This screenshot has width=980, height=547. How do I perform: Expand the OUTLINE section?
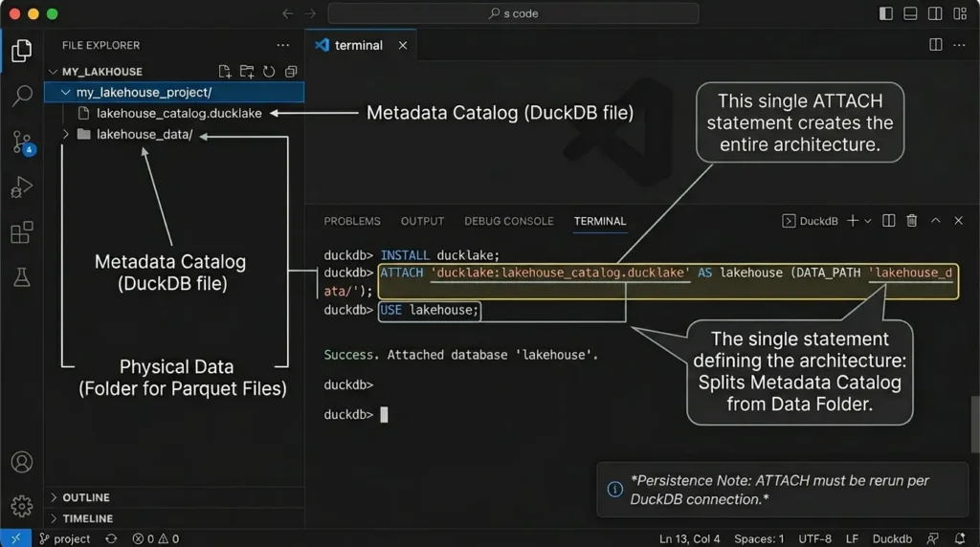click(54, 497)
